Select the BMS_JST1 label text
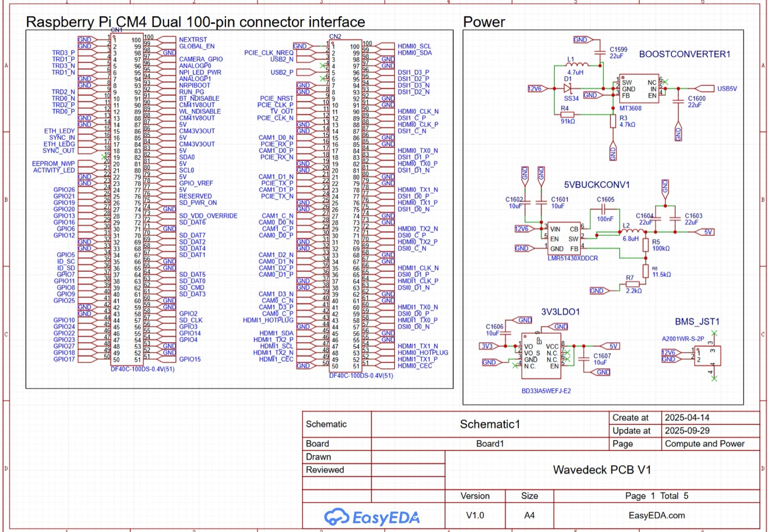Image resolution: width=769 pixels, height=532 pixels. click(x=697, y=322)
